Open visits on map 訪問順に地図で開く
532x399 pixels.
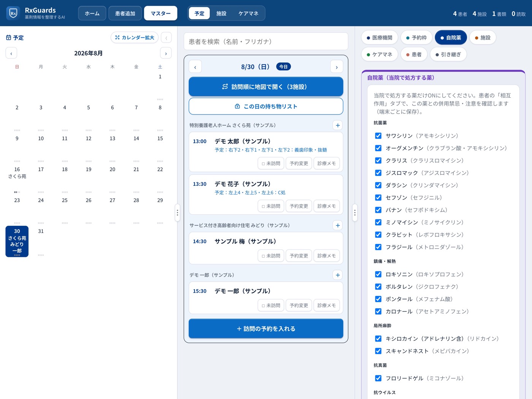point(266,87)
